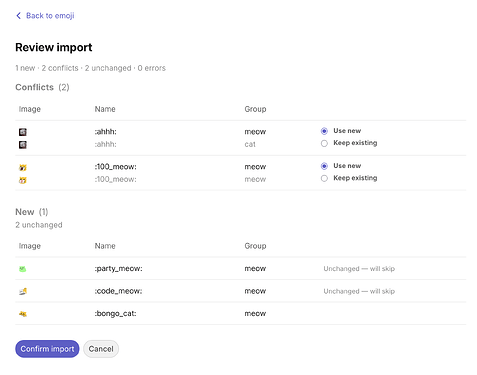Click the :code_meow: name text

tap(118, 291)
